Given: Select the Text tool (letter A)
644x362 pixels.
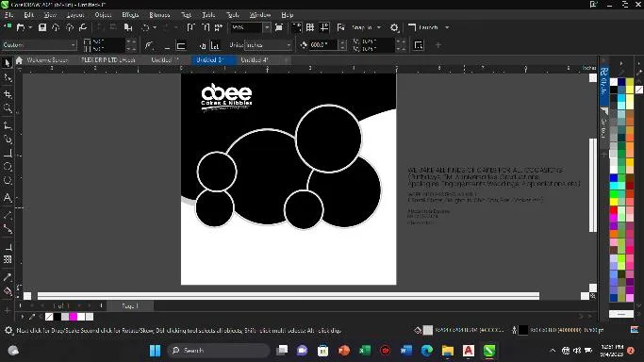Looking at the screenshot, I should coord(8,198).
